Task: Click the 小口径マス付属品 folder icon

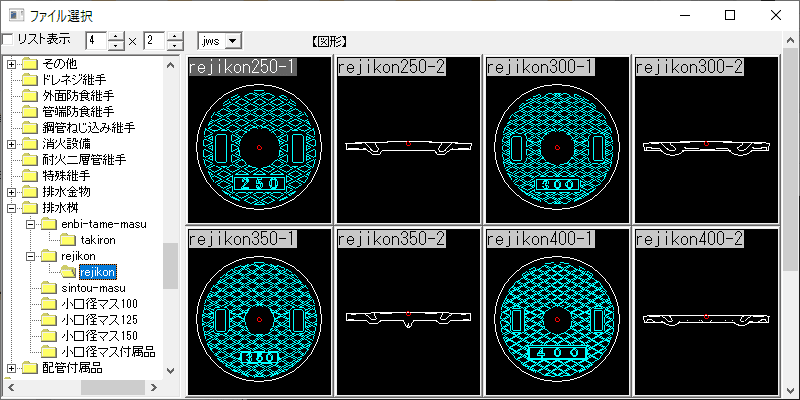Action: pyautogui.click(x=49, y=352)
